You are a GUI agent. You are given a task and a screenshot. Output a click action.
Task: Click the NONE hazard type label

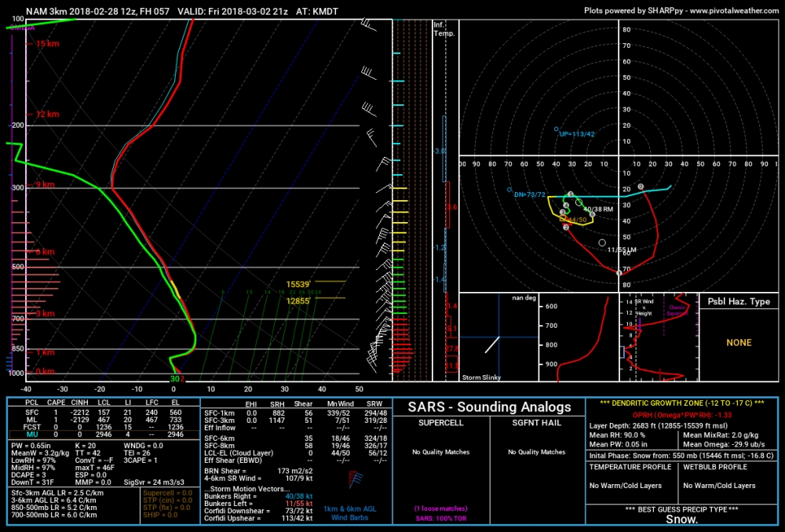pos(739,343)
